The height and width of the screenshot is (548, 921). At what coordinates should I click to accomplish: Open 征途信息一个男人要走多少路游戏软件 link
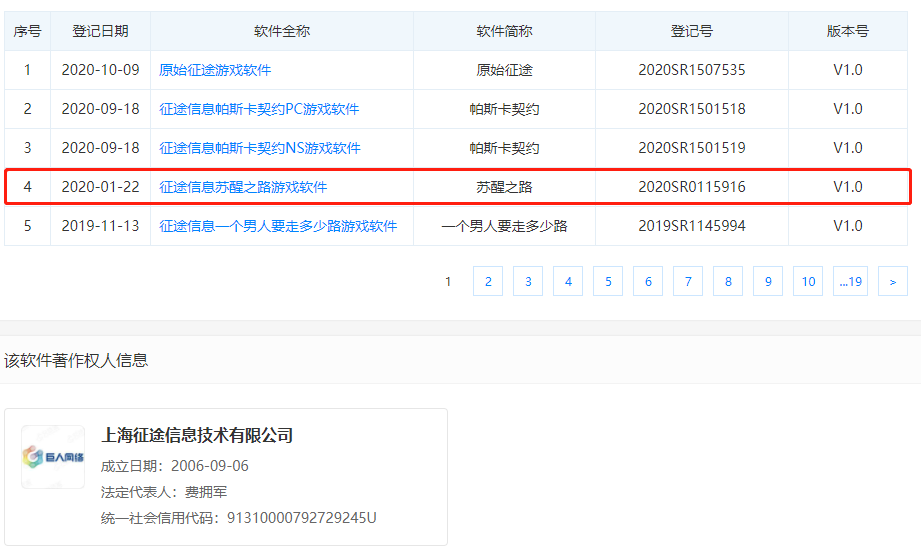(x=278, y=226)
